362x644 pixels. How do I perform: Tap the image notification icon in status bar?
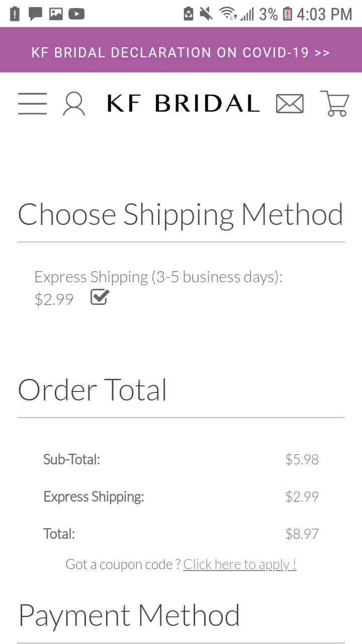click(56, 14)
